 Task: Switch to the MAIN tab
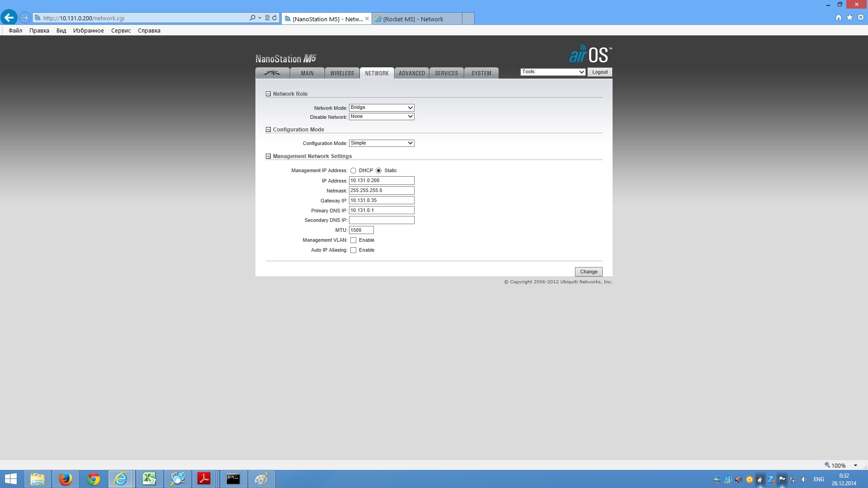(x=307, y=73)
